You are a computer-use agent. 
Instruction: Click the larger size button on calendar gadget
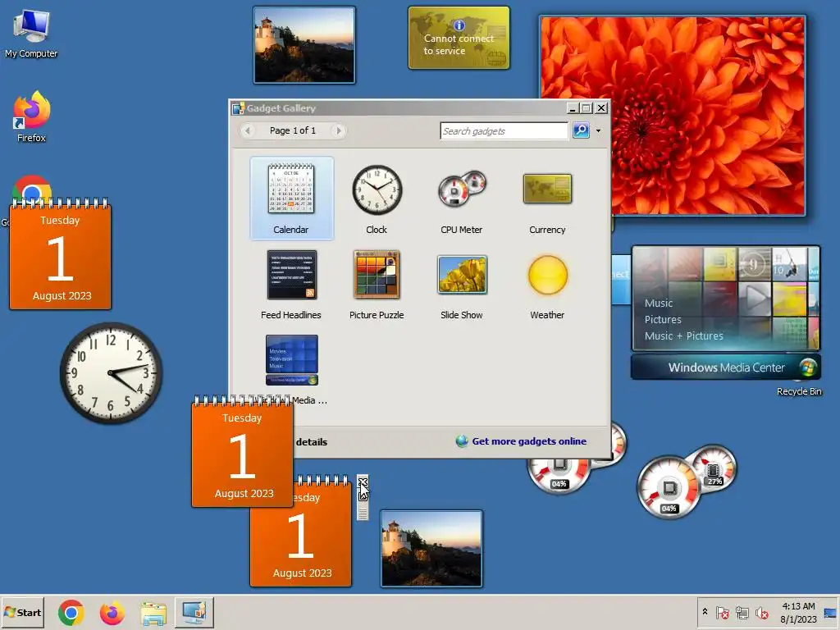(x=363, y=495)
